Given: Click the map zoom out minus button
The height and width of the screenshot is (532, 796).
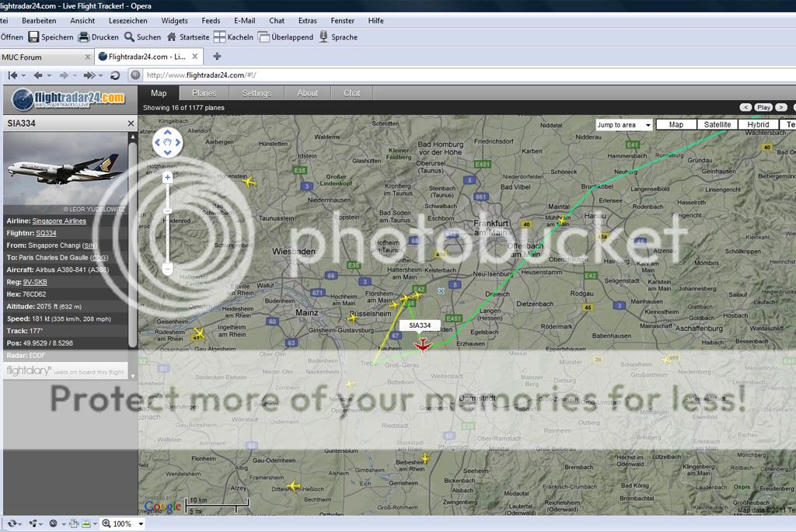Looking at the screenshot, I should [167, 269].
